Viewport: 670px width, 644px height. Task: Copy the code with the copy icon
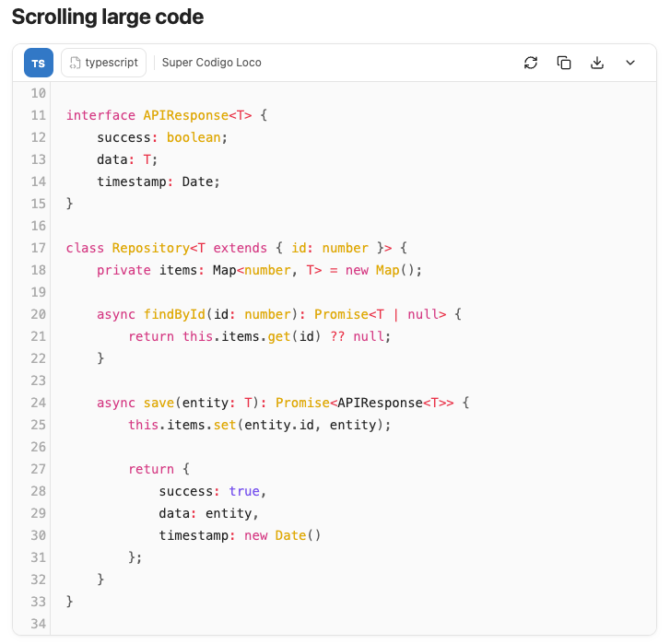[x=564, y=63]
